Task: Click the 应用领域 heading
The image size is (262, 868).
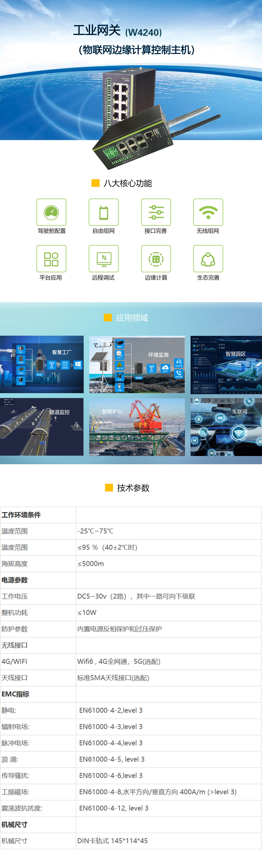Action: point(132,318)
